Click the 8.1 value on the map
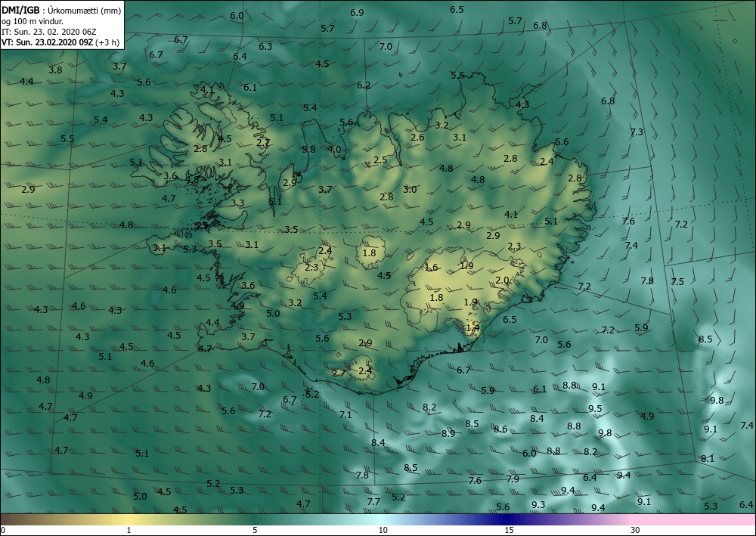The image size is (756, 536). tap(708, 458)
